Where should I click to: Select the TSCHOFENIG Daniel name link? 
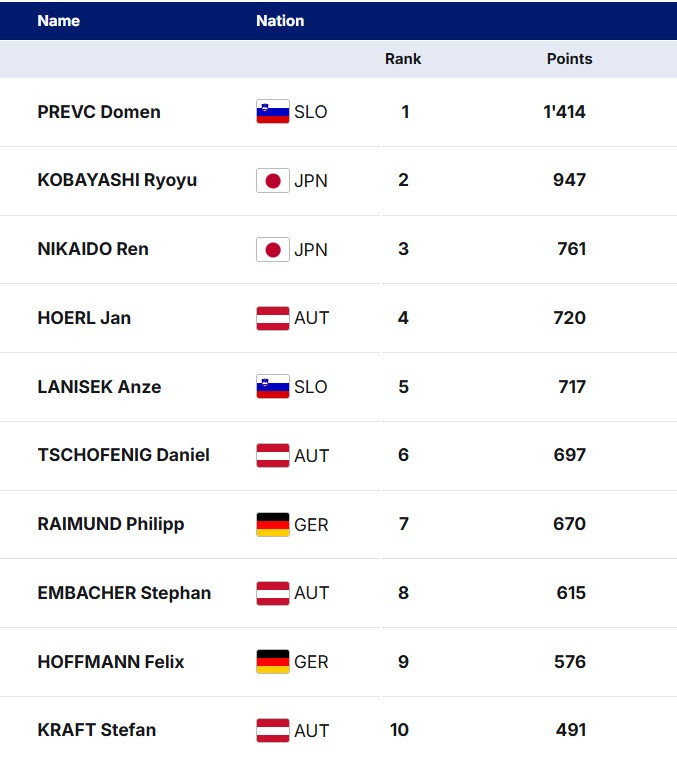point(123,455)
